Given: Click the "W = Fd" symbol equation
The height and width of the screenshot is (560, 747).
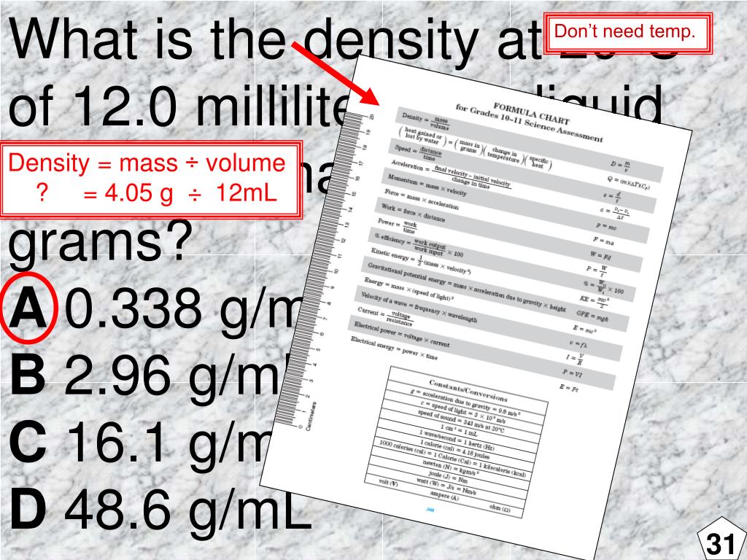Looking at the screenshot, I should (x=600, y=255).
